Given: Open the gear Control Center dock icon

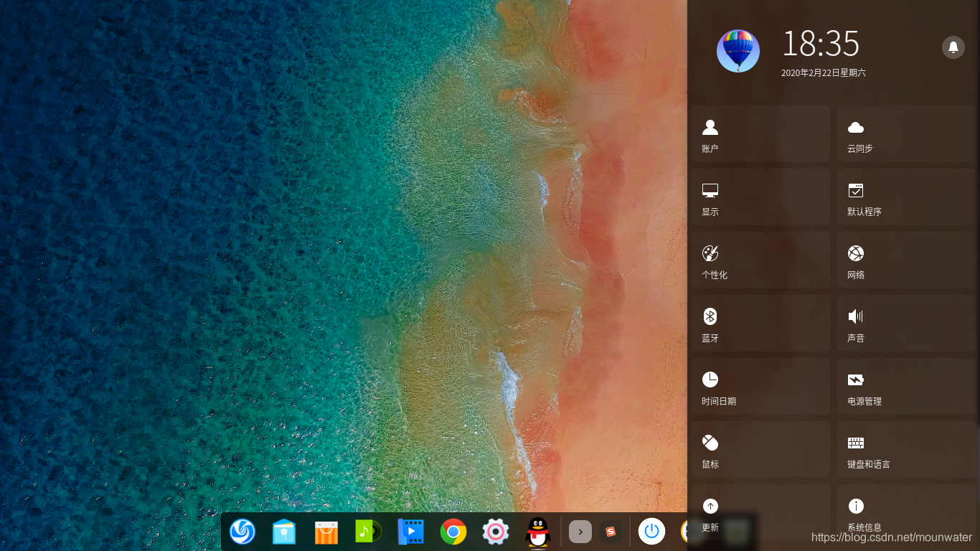Looking at the screenshot, I should tap(496, 532).
